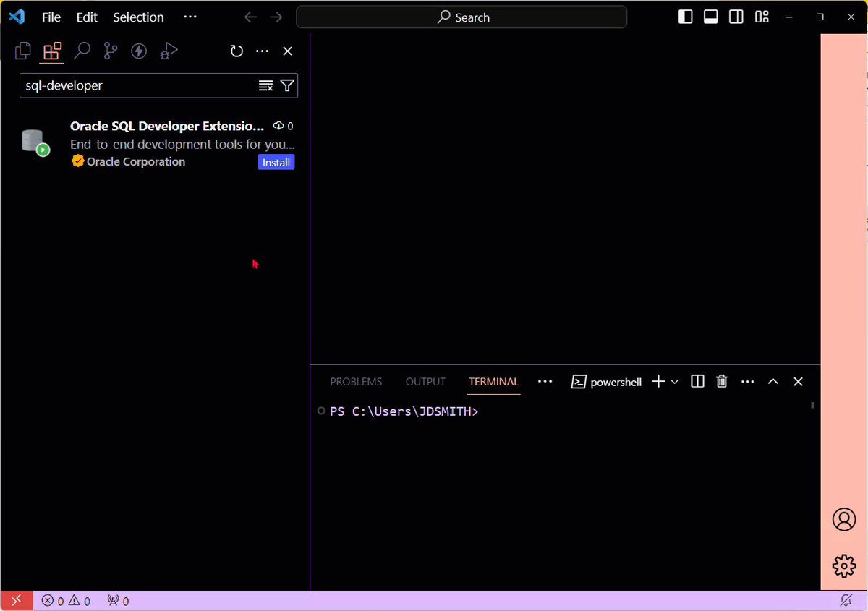The image size is (868, 611).
Task: Open extensions view more actions ellipsis
Action: coord(263,51)
